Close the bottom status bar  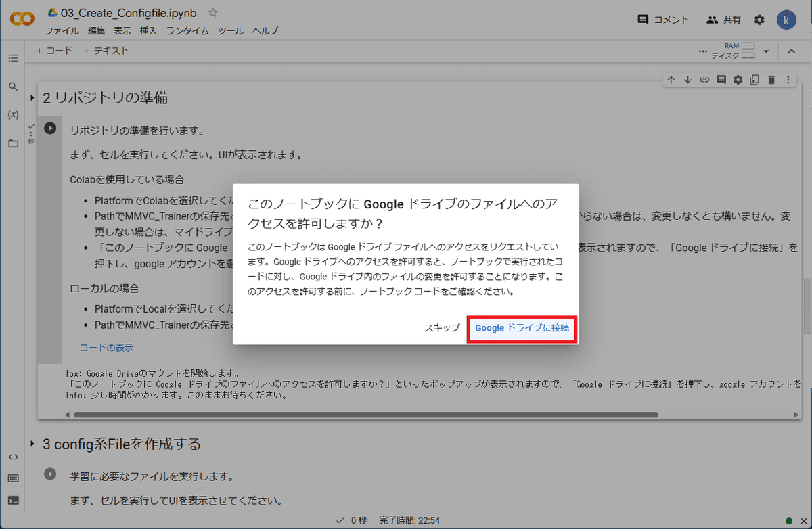[x=803, y=521]
